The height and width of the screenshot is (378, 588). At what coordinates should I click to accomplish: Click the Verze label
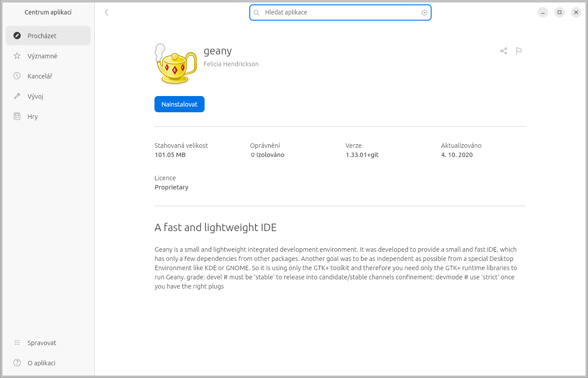(x=354, y=146)
